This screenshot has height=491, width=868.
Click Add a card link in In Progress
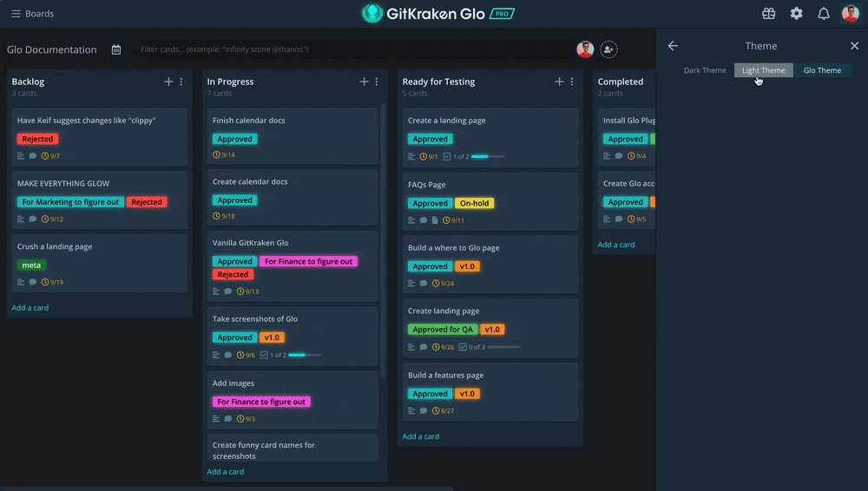[226, 472]
